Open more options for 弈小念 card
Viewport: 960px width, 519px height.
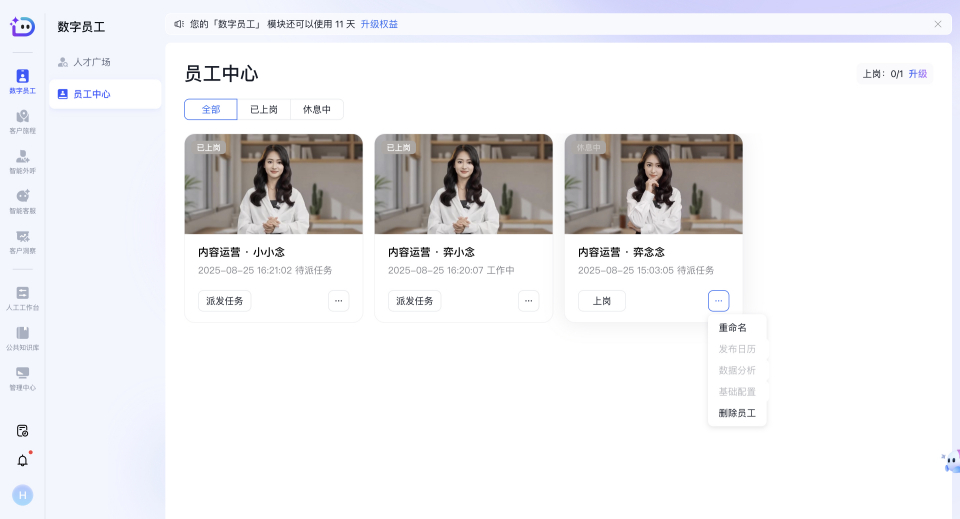coord(528,301)
